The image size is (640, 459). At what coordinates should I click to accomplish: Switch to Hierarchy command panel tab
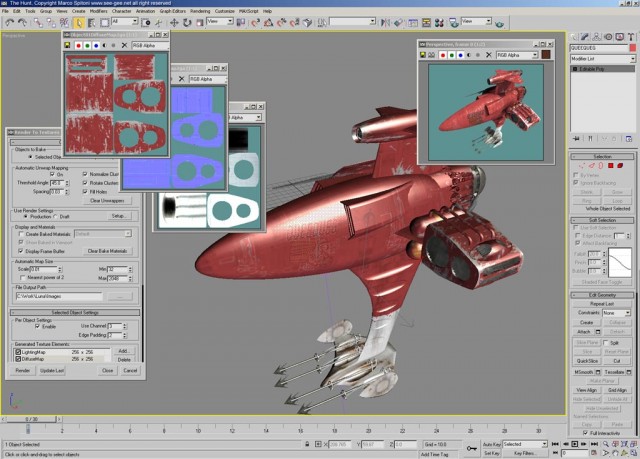597,37
